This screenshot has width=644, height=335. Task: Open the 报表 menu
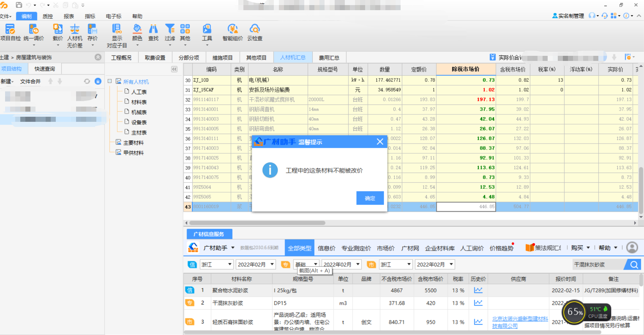pos(69,16)
